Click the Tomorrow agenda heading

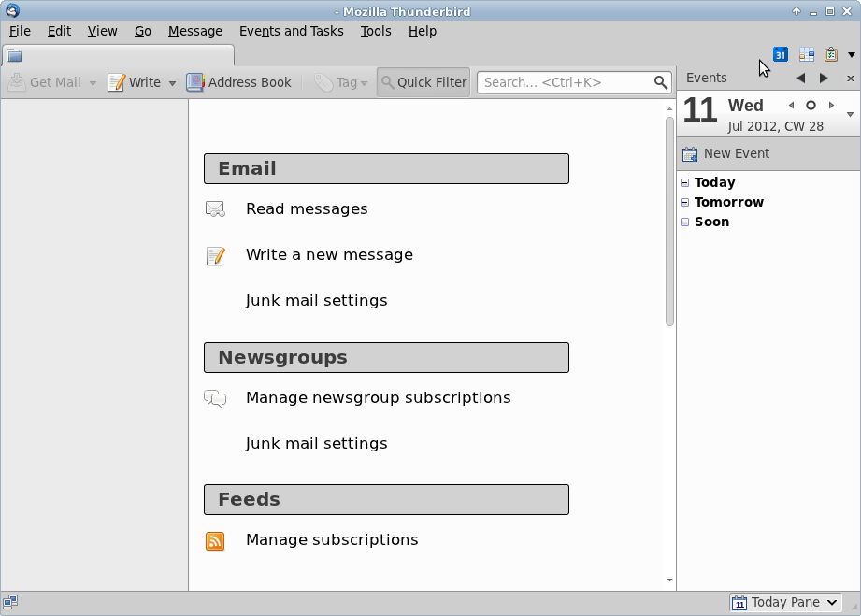point(728,202)
